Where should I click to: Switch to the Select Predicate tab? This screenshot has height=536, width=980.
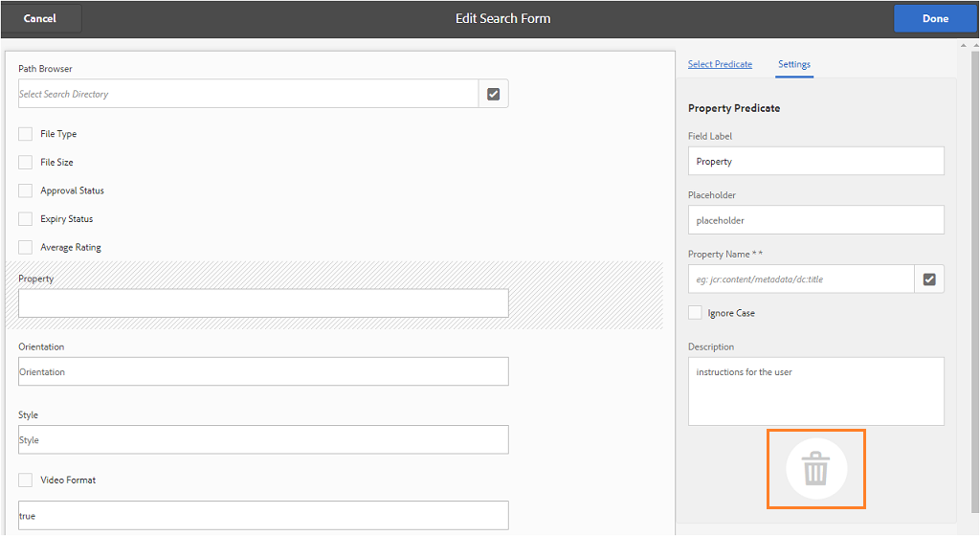click(x=720, y=64)
